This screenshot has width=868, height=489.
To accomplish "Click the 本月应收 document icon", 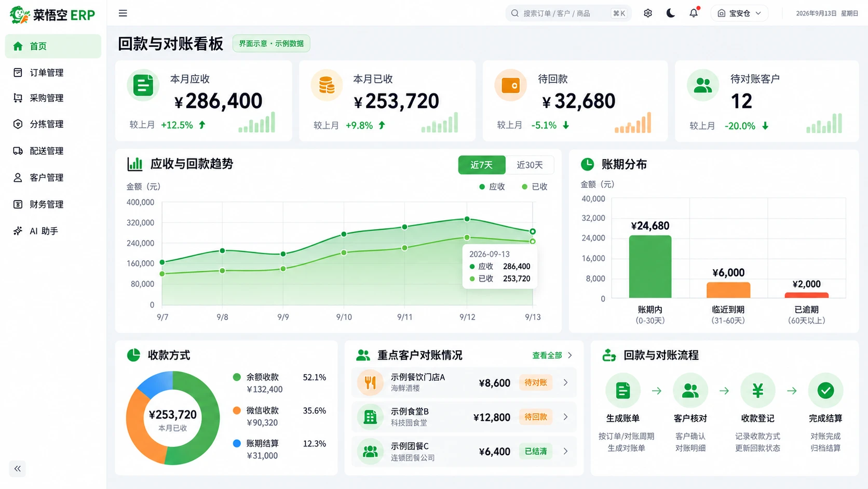I will [143, 85].
